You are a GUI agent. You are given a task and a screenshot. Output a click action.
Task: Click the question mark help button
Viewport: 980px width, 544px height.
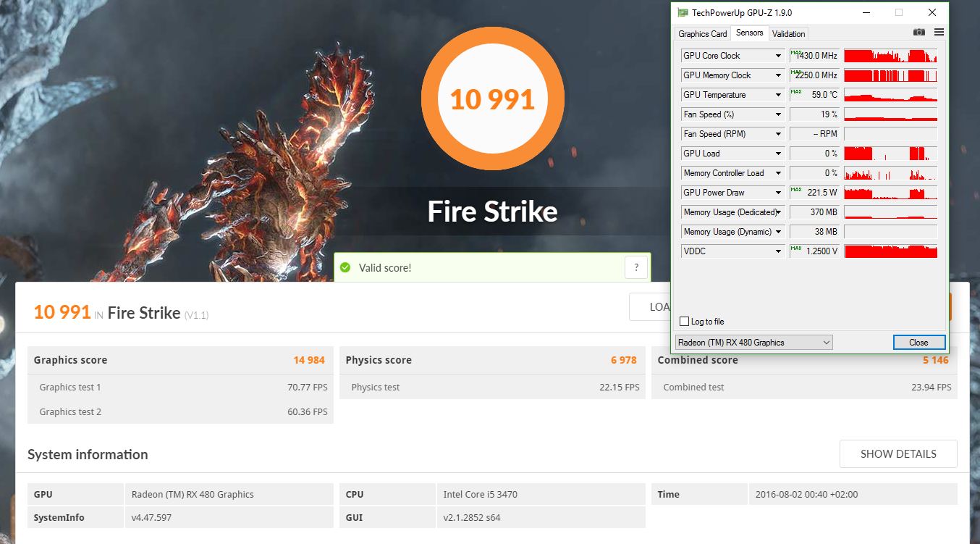click(635, 267)
